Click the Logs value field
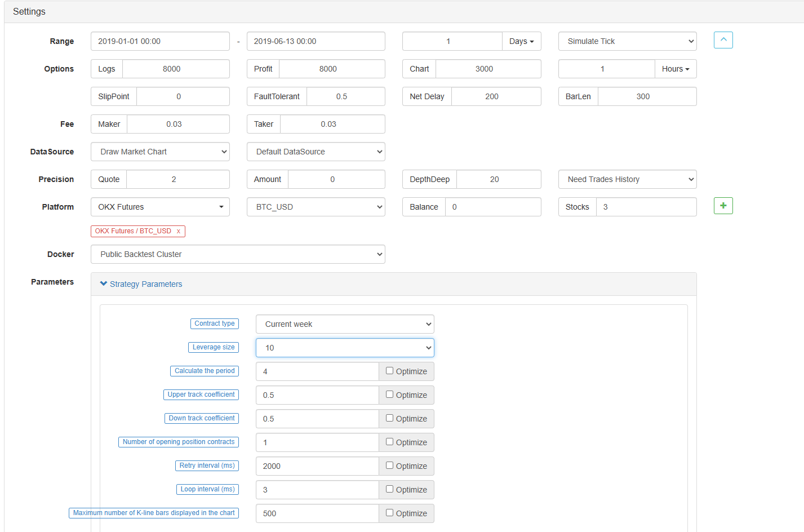 click(x=176, y=69)
